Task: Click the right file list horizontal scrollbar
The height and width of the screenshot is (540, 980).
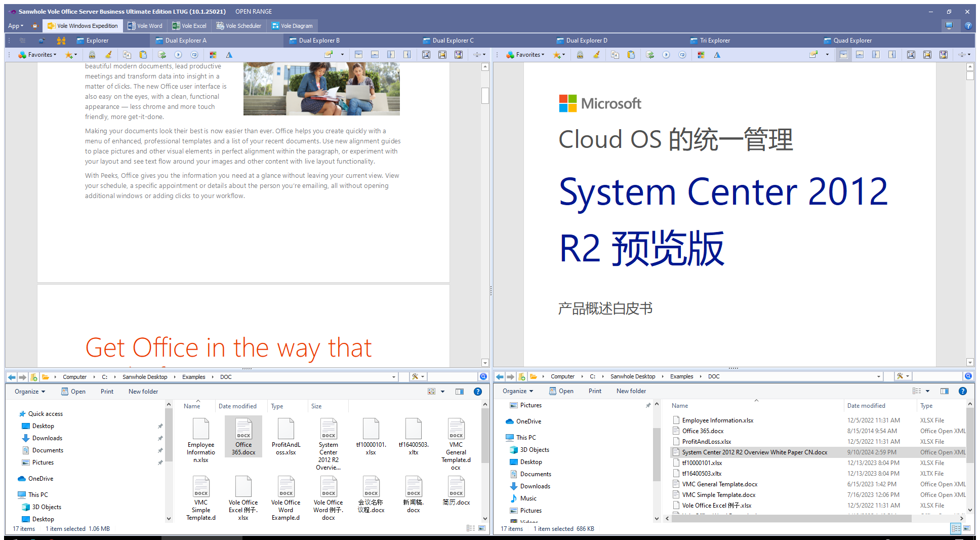Action: (792, 518)
